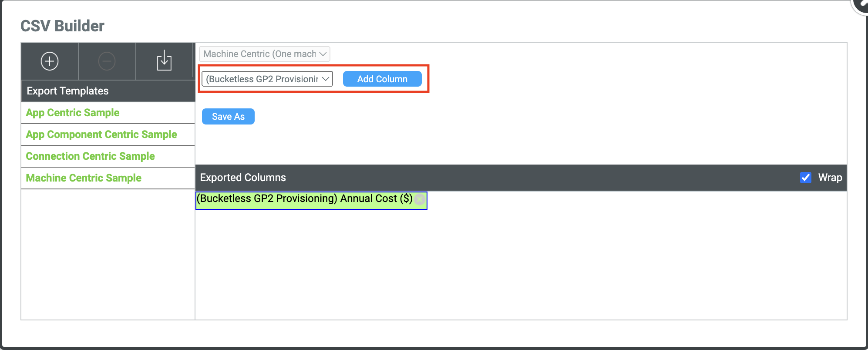868x350 pixels.
Task: Choose the Connection Centric Sample template
Action: (90, 156)
